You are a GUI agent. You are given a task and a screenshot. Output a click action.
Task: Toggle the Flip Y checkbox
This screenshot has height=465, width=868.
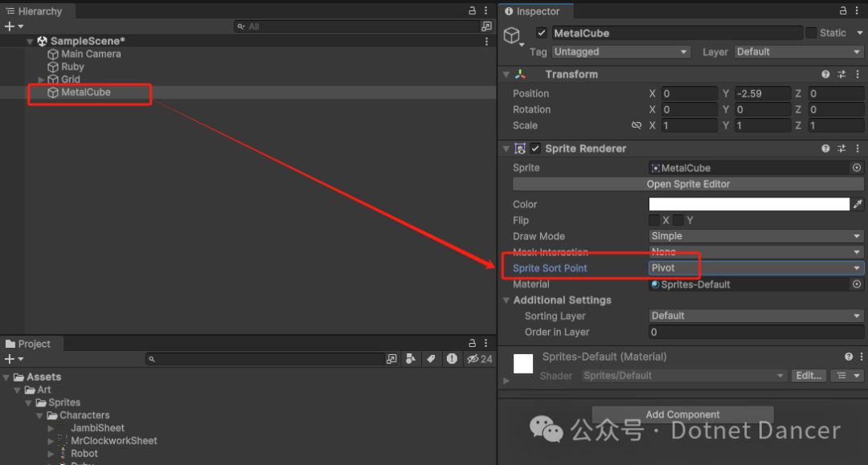678,220
